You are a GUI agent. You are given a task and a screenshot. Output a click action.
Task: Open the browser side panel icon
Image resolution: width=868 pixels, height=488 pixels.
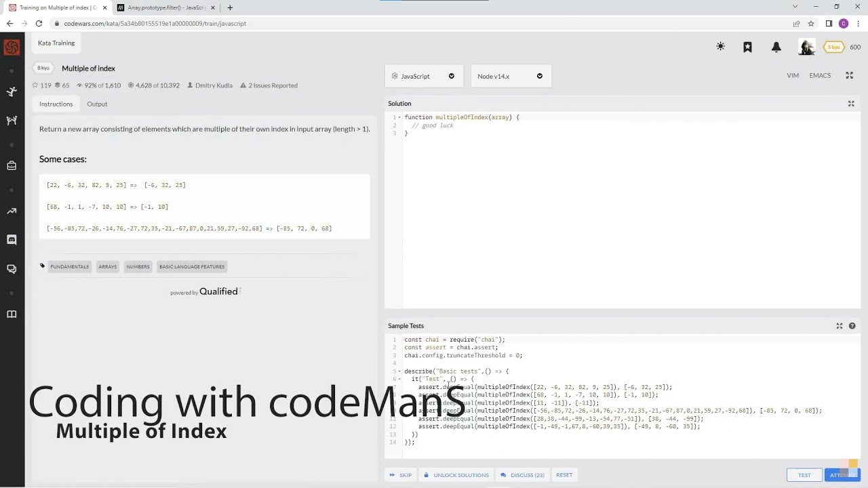click(x=829, y=23)
